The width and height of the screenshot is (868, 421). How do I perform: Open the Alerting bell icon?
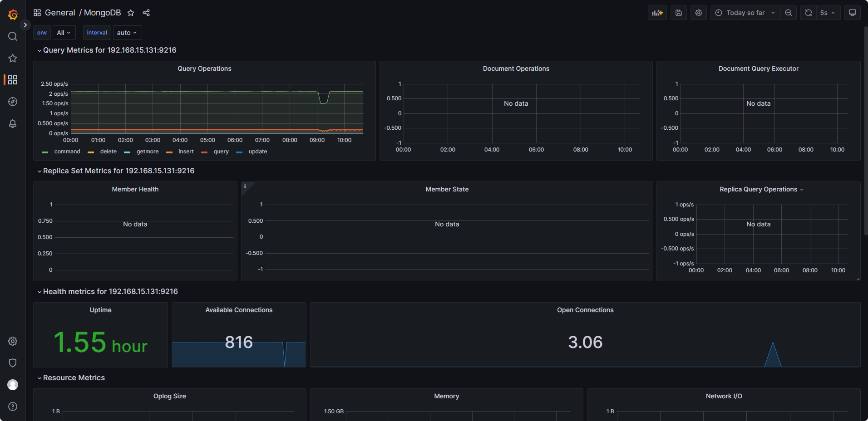tap(13, 123)
